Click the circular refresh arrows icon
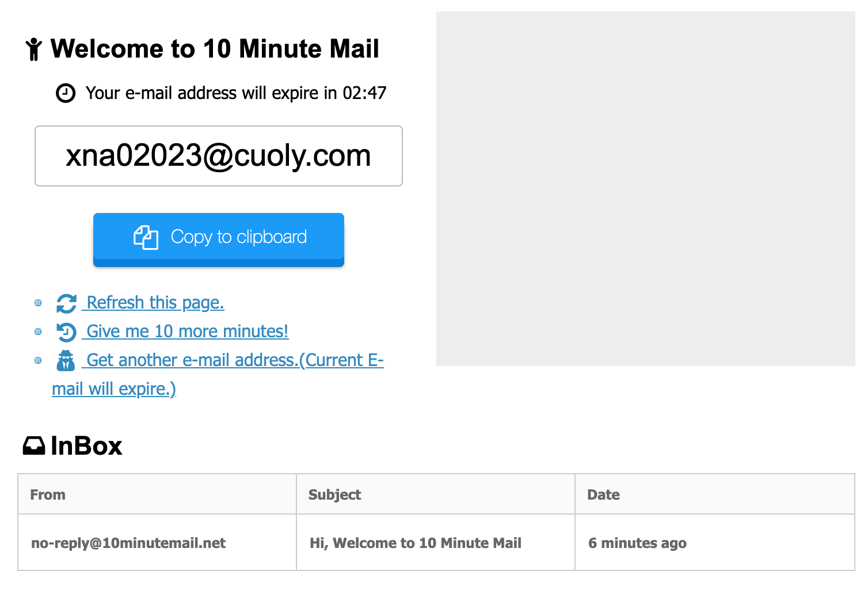Screen dimensions: 868x594 click(66, 303)
